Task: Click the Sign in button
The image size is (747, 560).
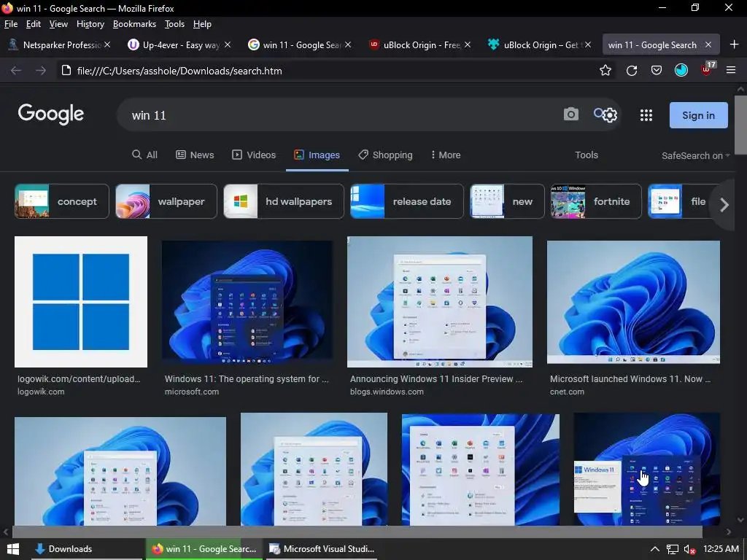Action: [698, 115]
